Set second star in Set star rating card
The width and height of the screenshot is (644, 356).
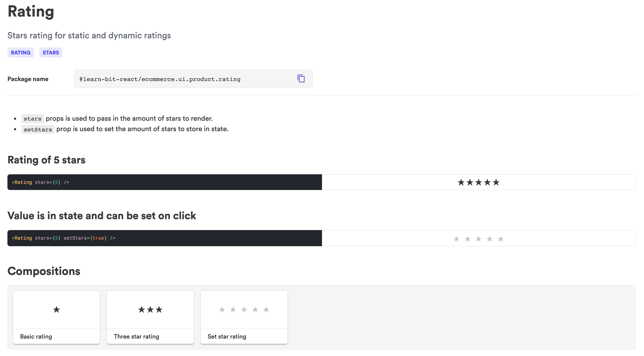click(x=233, y=310)
